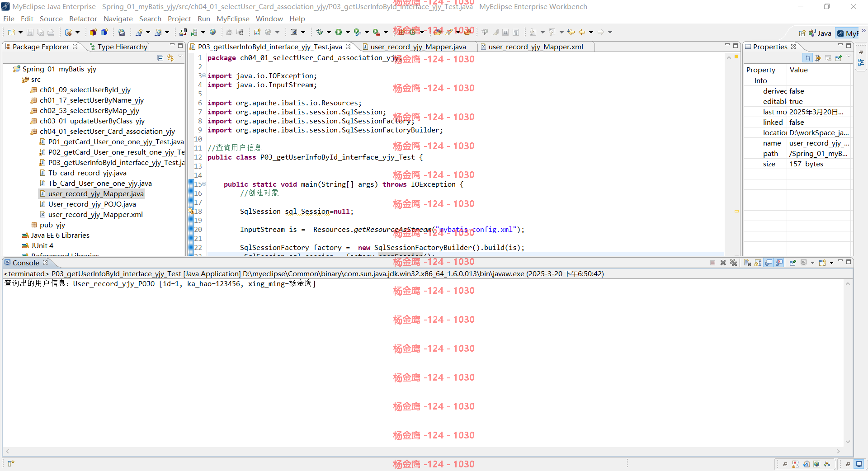
Task: Click the deploy server application icon
Action: (x=183, y=32)
